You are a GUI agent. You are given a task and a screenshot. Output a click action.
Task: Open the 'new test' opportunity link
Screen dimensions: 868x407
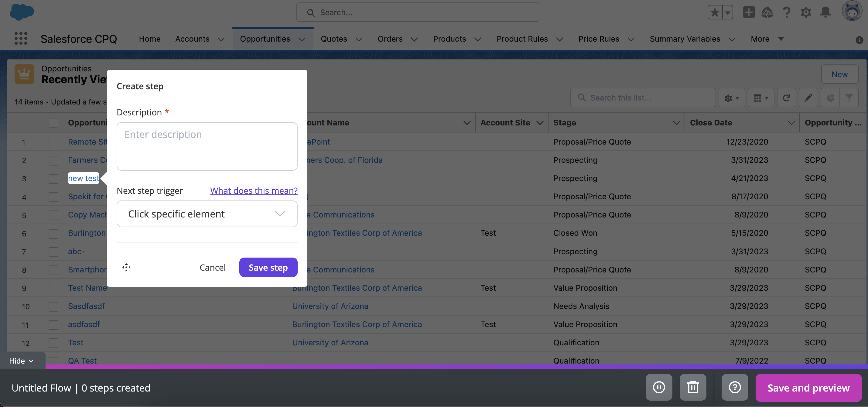(x=84, y=178)
